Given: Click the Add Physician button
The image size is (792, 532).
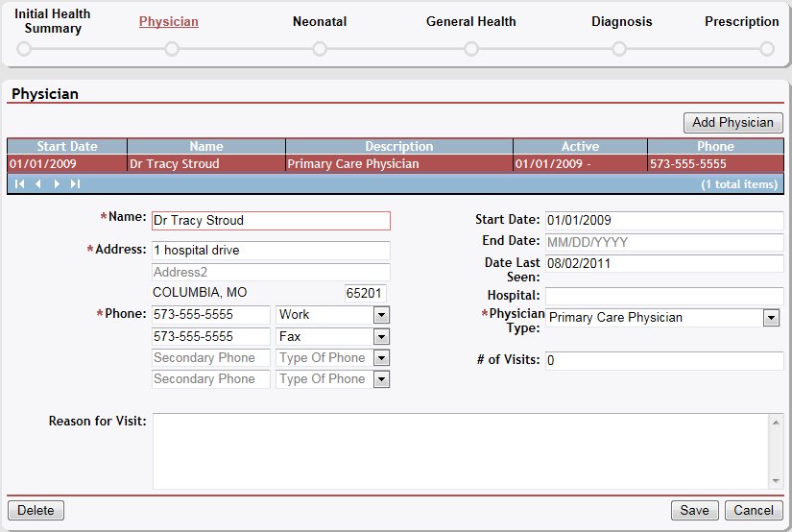Looking at the screenshot, I should click(x=732, y=123).
